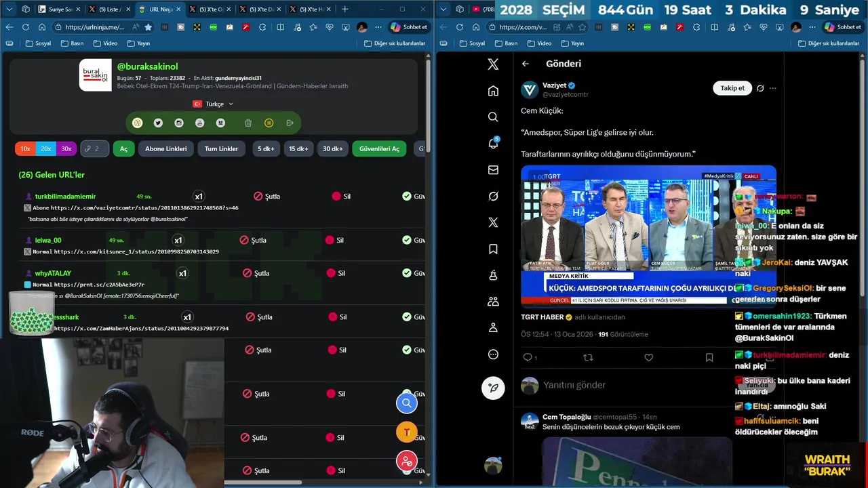
Task: Click the Takip et follow button
Action: click(732, 88)
